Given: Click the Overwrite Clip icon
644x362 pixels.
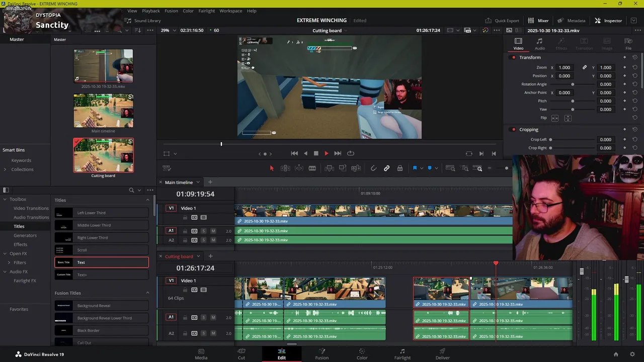Looking at the screenshot, I should point(343,168).
